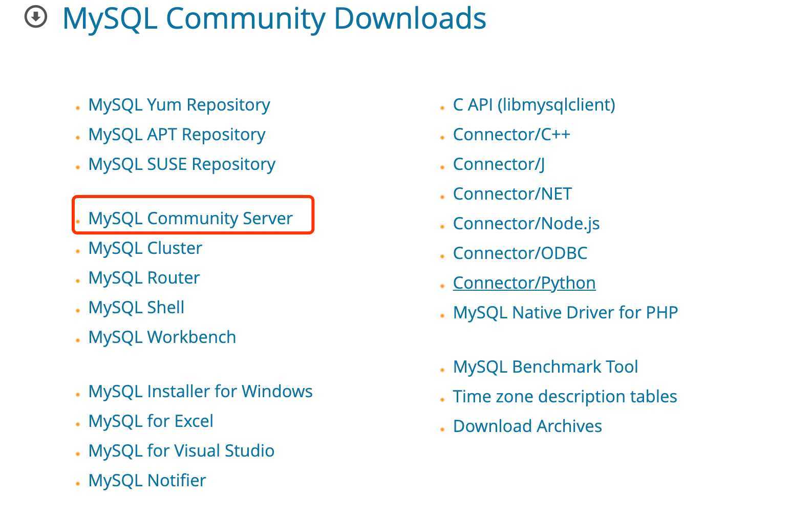Image resolution: width=812 pixels, height=517 pixels.
Task: Click MySQL Workbench link
Action: [x=162, y=337]
